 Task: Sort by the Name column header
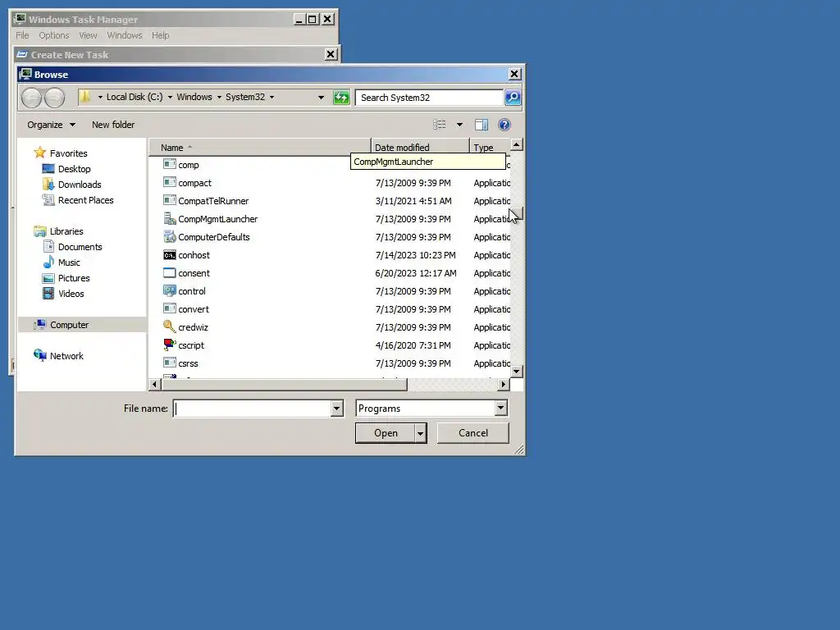pyautogui.click(x=259, y=148)
